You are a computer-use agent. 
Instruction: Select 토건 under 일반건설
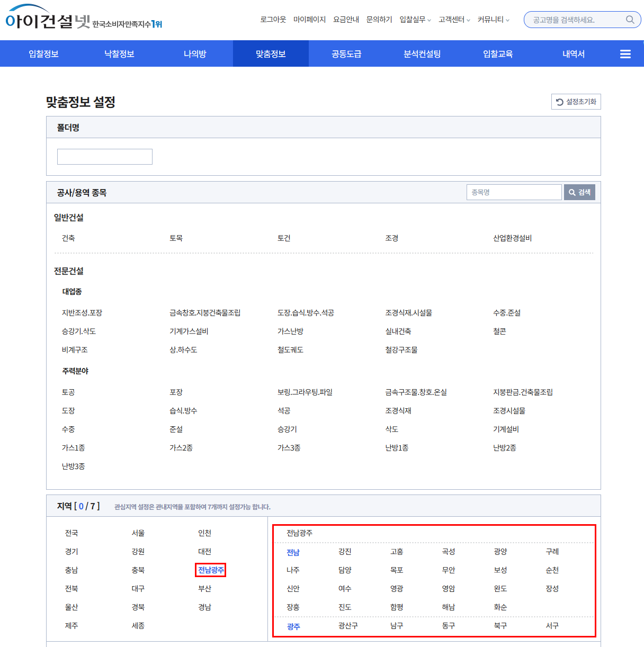coord(284,238)
